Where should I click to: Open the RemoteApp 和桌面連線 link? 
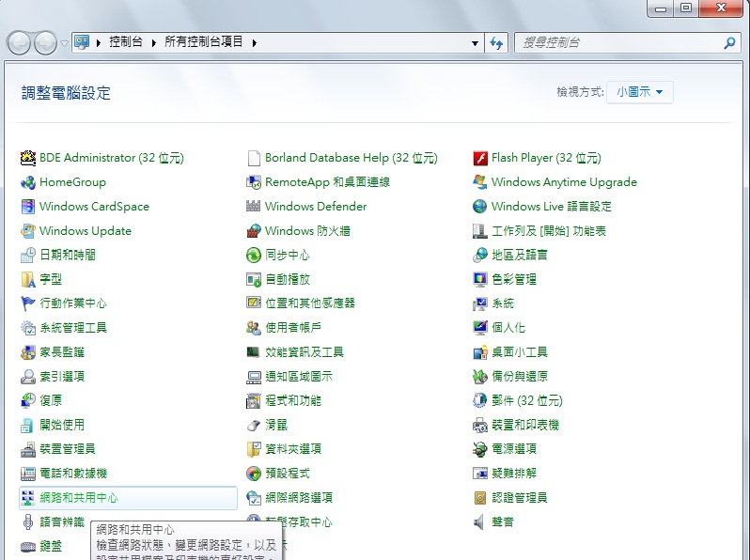pyautogui.click(x=328, y=182)
